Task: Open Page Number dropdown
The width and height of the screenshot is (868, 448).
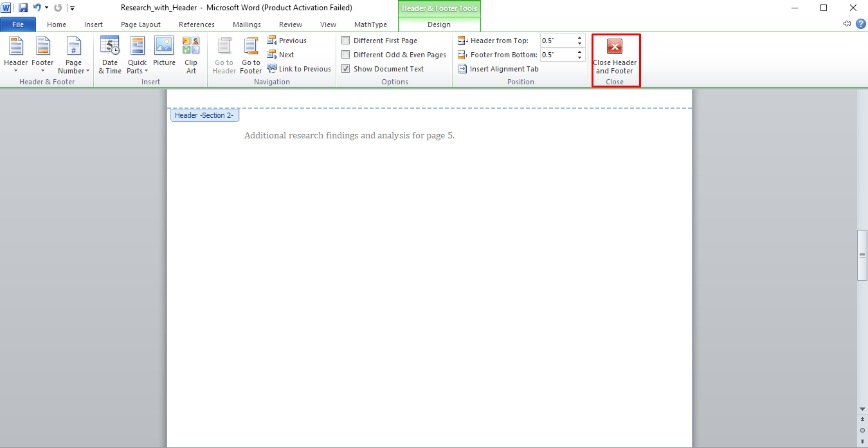Action: point(74,55)
